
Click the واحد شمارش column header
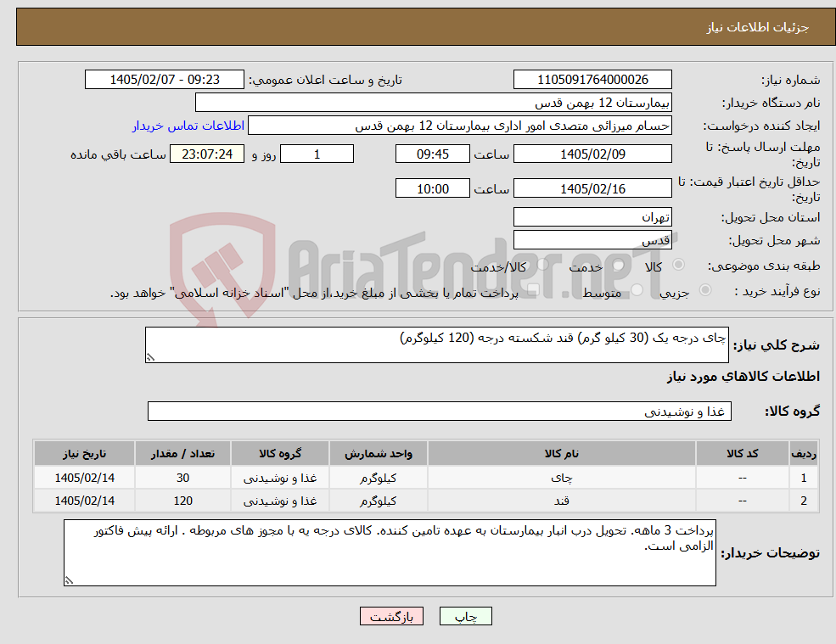coord(378,454)
